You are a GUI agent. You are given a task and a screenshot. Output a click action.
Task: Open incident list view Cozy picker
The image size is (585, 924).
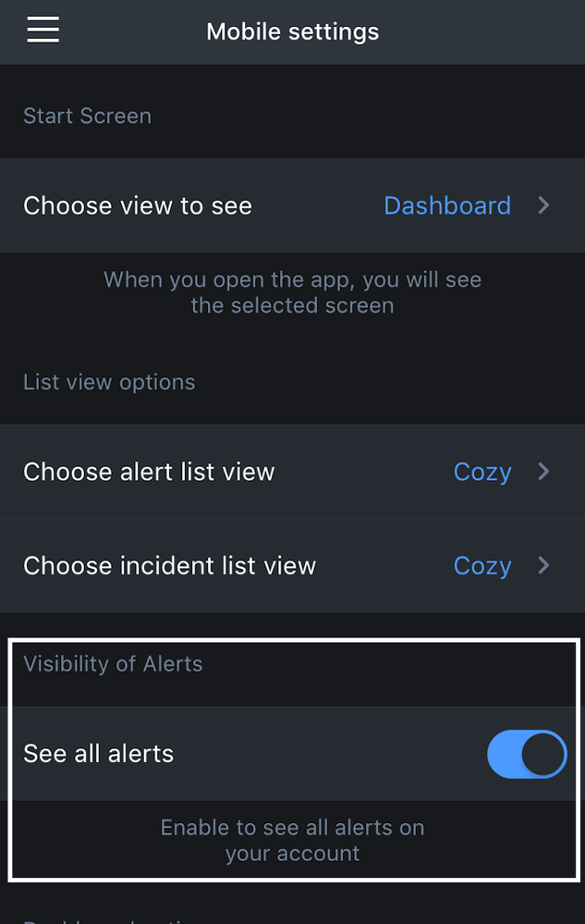tap(482, 566)
